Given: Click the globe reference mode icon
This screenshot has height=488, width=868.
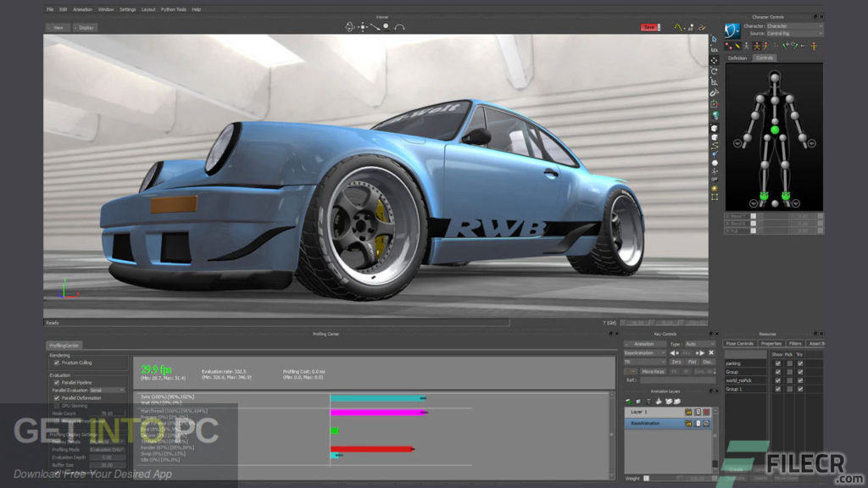Looking at the screenshot, I should [715, 115].
